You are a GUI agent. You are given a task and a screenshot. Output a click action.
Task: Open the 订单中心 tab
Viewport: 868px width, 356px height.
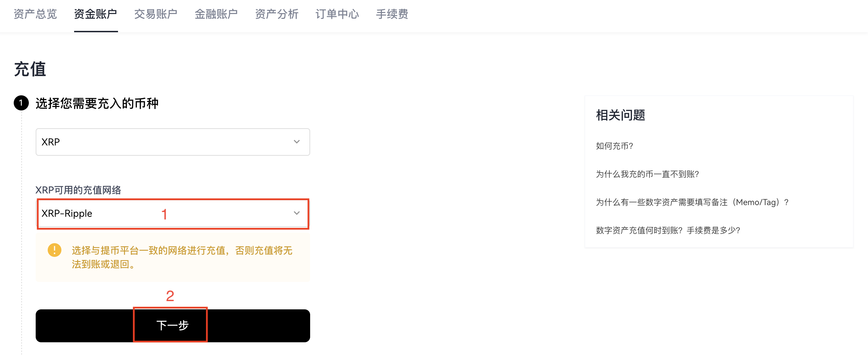click(337, 14)
